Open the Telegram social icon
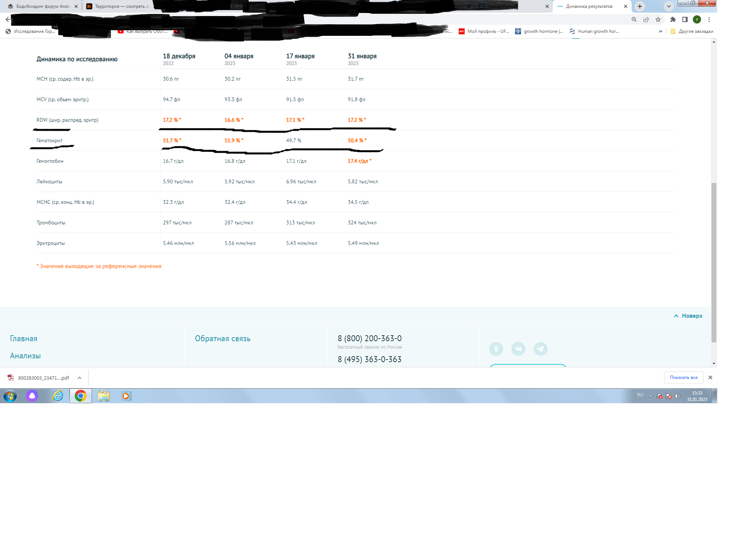 tap(540, 349)
